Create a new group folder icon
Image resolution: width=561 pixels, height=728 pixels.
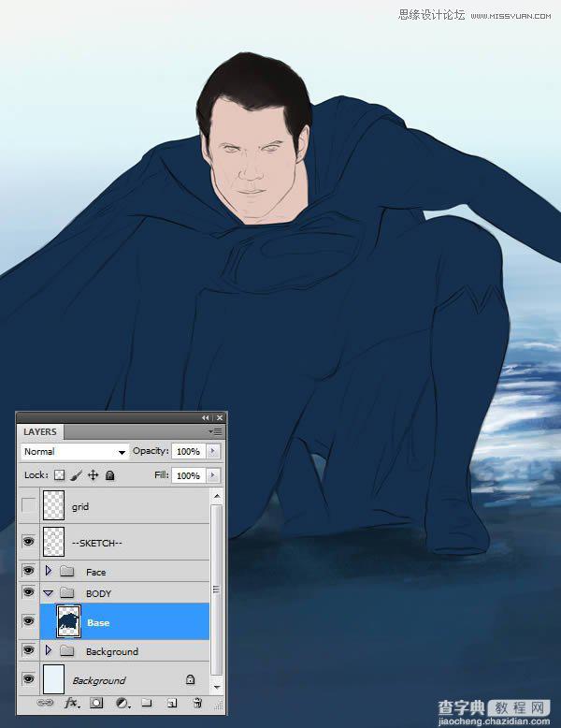click(147, 703)
